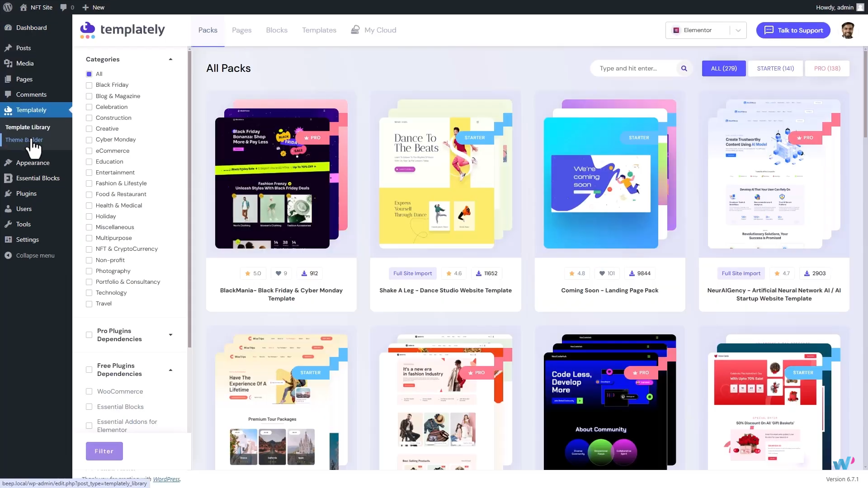Check the Black Friday category checkbox
This screenshot has height=488, width=868.
[89, 85]
